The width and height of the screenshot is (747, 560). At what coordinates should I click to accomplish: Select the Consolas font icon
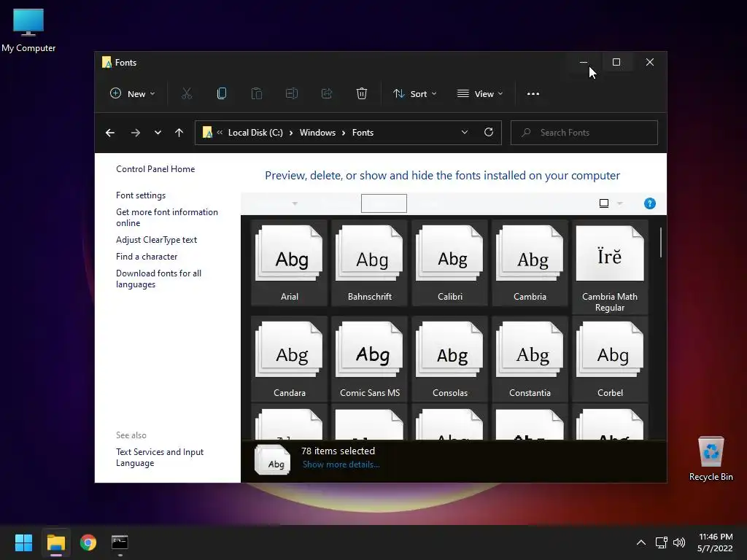[x=449, y=359]
